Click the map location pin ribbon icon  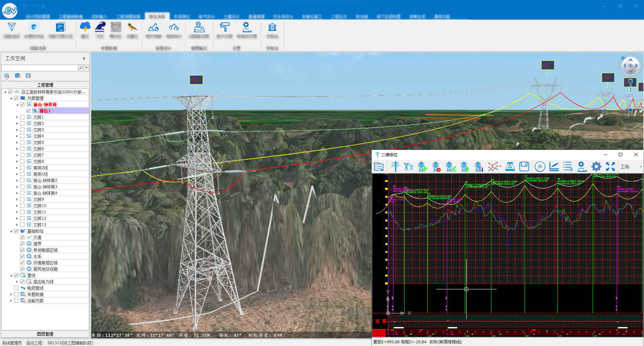(199, 27)
